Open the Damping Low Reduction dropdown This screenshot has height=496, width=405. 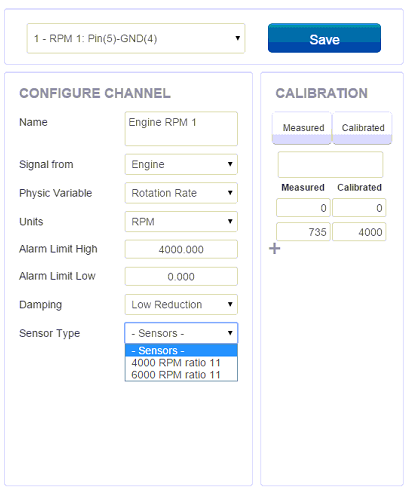tap(181, 304)
